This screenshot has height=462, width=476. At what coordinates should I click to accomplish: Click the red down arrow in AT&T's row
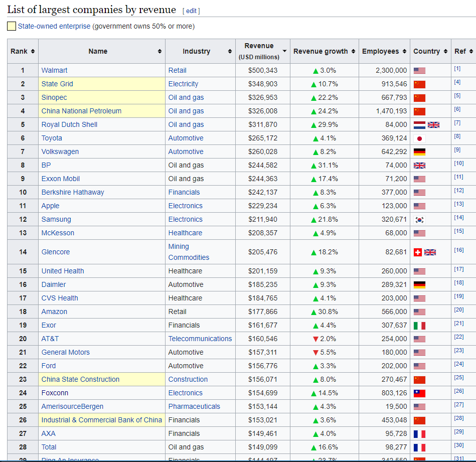coord(315,339)
